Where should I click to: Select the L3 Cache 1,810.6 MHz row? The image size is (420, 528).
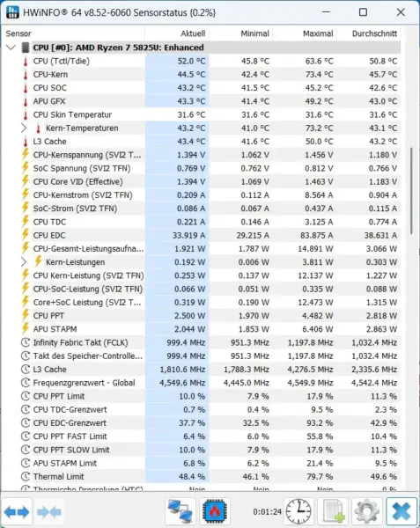pyautogui.click(x=203, y=370)
